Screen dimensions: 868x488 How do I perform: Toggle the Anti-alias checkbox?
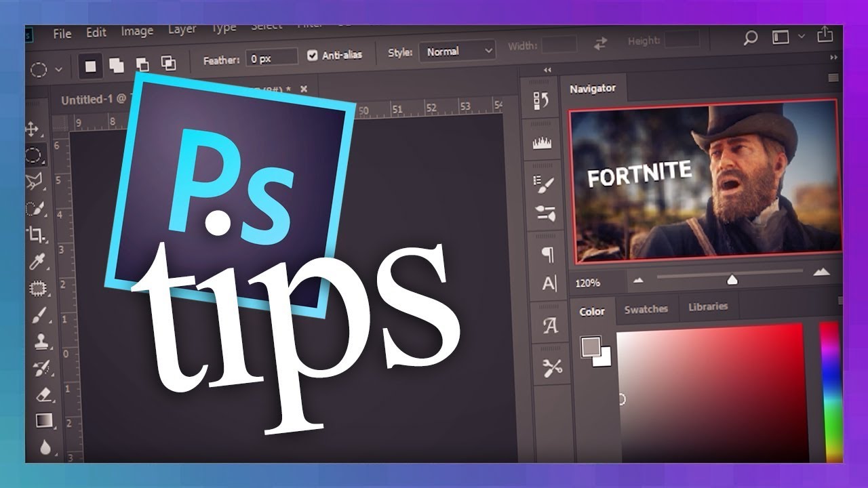point(312,56)
